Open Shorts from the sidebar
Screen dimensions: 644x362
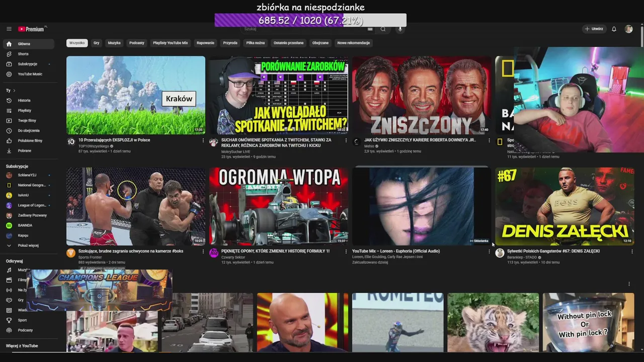point(29,54)
